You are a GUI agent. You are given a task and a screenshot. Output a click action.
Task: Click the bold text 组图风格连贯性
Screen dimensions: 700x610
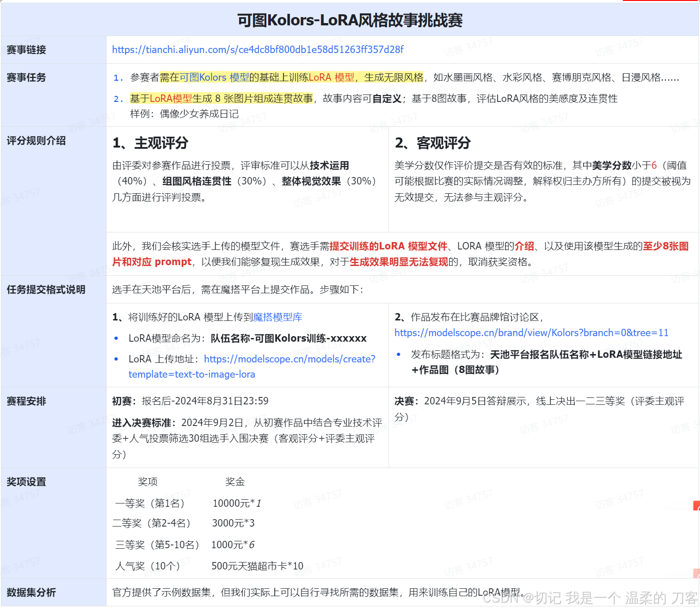click(197, 181)
